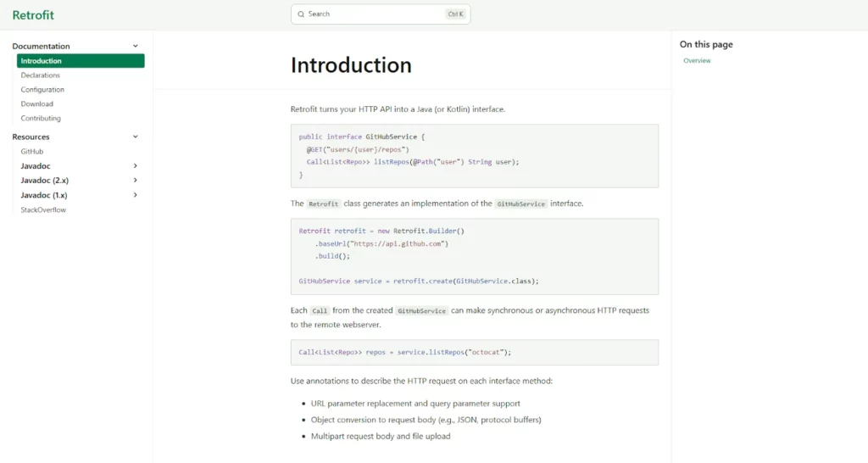Click the GitHubService interface code block
Screen dimensions: 868x463
474,155
